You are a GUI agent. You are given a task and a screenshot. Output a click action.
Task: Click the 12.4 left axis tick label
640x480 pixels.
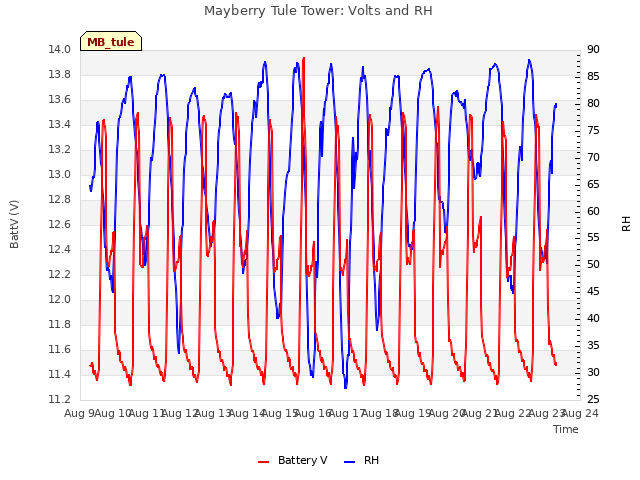(59, 249)
